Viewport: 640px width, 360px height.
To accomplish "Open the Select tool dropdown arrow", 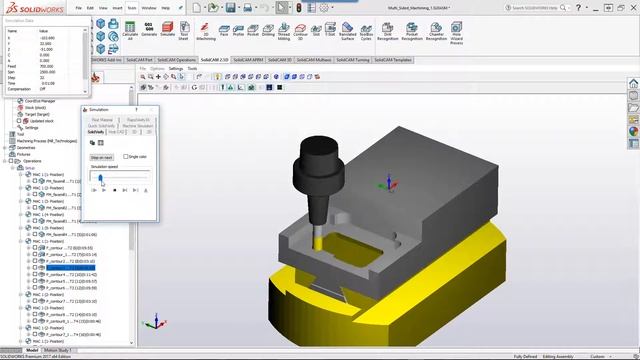I will [290, 8].
